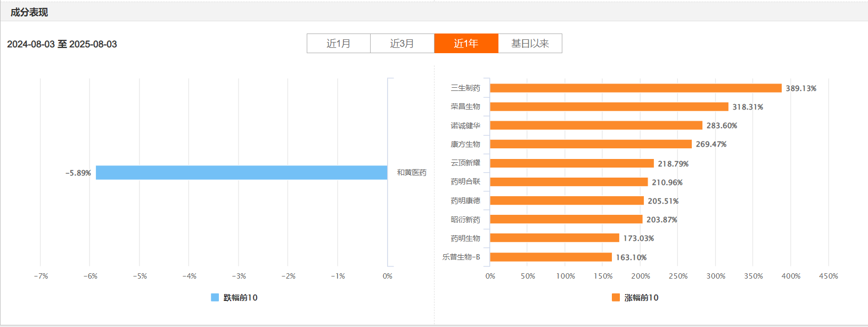Viewport: 868px width, 327px height.
Task: Click the 389.13% value label
Action: point(801,88)
